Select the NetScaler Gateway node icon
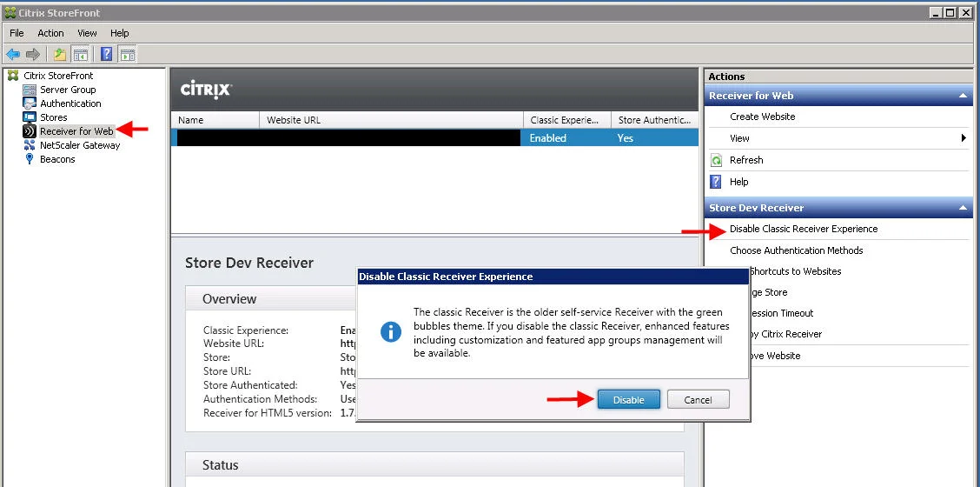 click(x=30, y=145)
